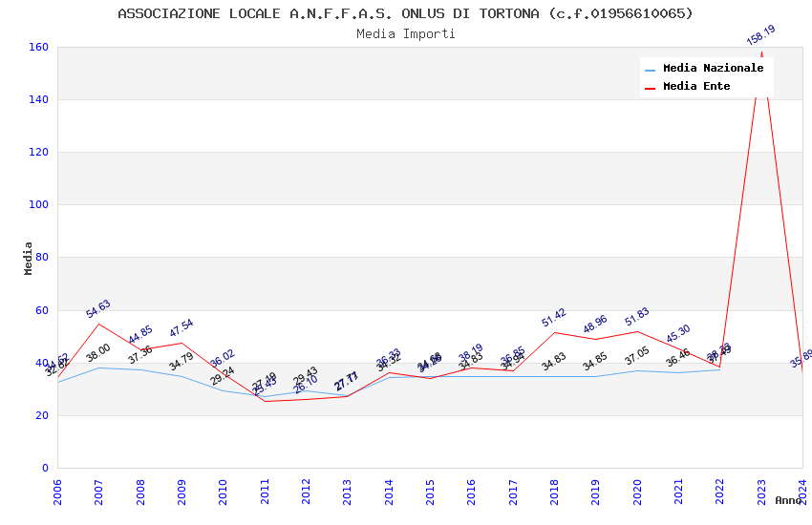Click the 2020 x-axis year label
The height and width of the screenshot is (525, 812).
(x=637, y=492)
